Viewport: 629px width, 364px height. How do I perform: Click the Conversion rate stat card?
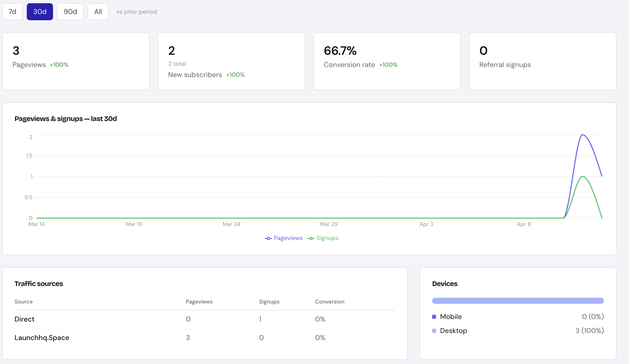click(387, 61)
